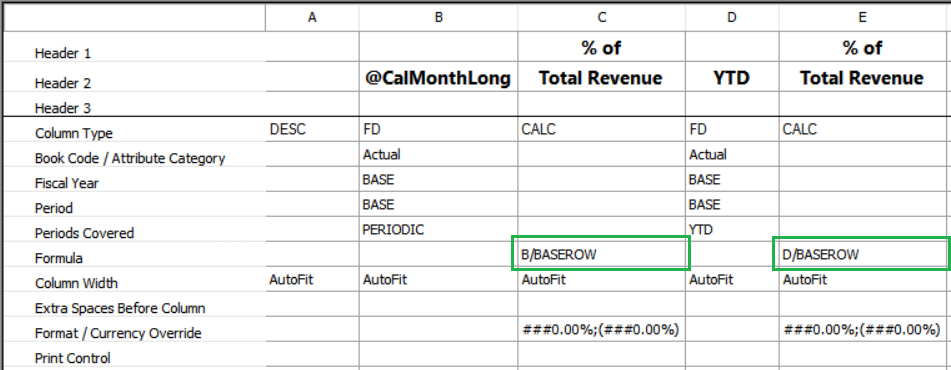Viewport: 951px width, 370px height.
Task: Click the Column Width row label
Action: click(75, 283)
